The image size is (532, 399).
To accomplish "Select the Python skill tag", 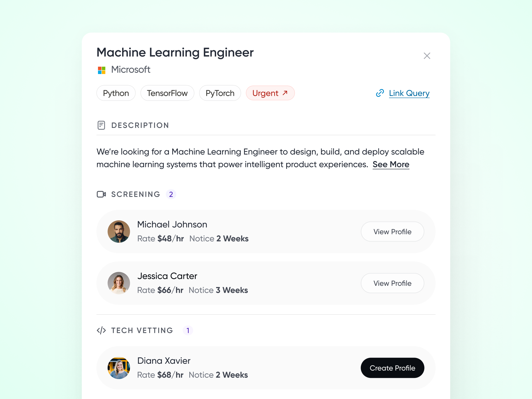I will click(116, 93).
